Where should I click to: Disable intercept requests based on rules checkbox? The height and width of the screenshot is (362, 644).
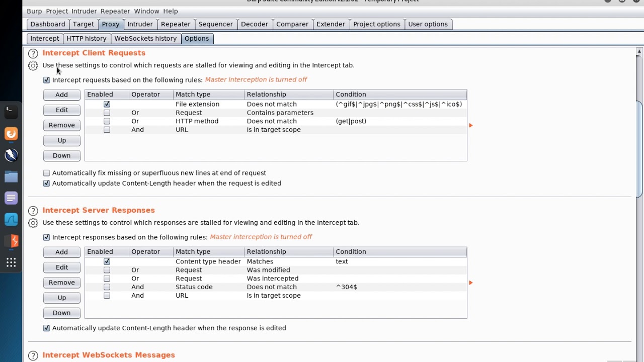tap(47, 80)
